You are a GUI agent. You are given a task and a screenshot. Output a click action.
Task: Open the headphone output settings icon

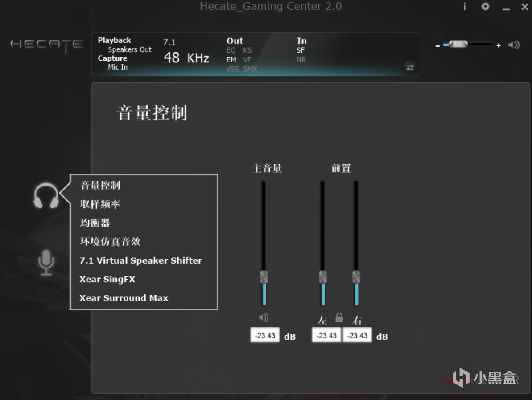[x=46, y=196]
